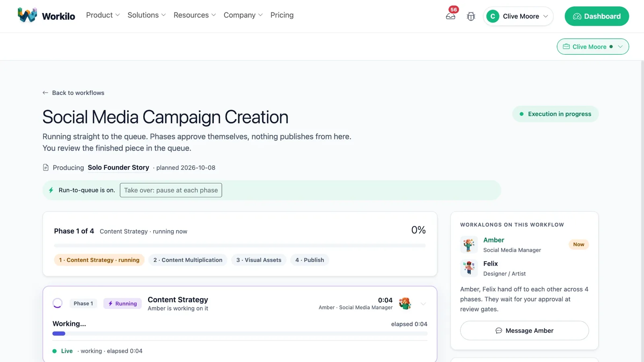Image resolution: width=644 pixels, height=362 pixels.
Task: Click the bug report icon
Action: [471, 16]
